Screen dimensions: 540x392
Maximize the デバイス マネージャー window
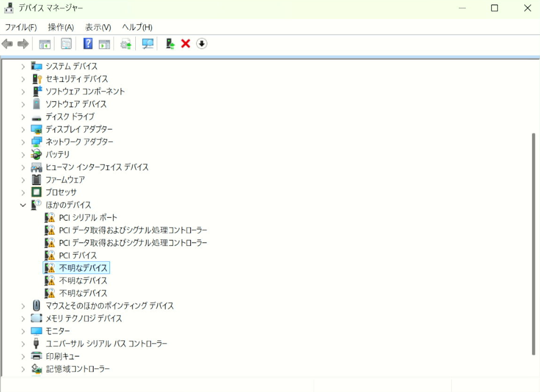click(495, 8)
